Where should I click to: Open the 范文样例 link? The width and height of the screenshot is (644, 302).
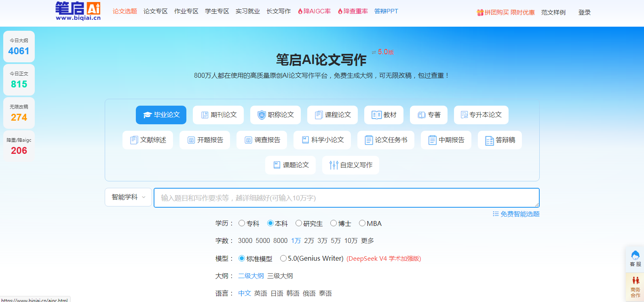tap(553, 13)
